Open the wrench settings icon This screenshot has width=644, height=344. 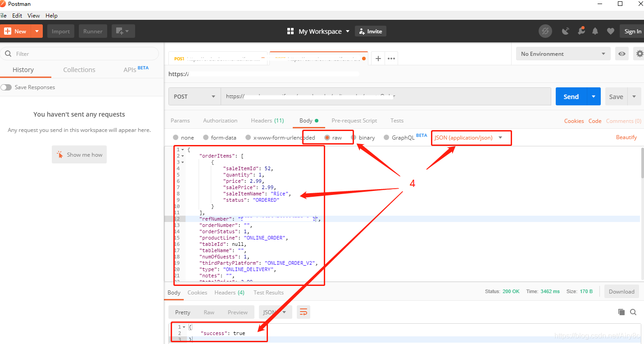[x=581, y=31]
